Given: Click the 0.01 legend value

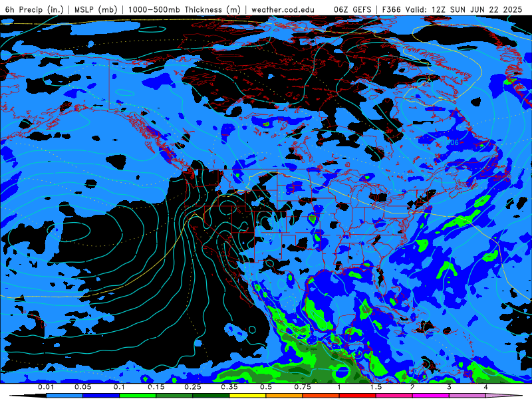Looking at the screenshot, I should 46,387.
